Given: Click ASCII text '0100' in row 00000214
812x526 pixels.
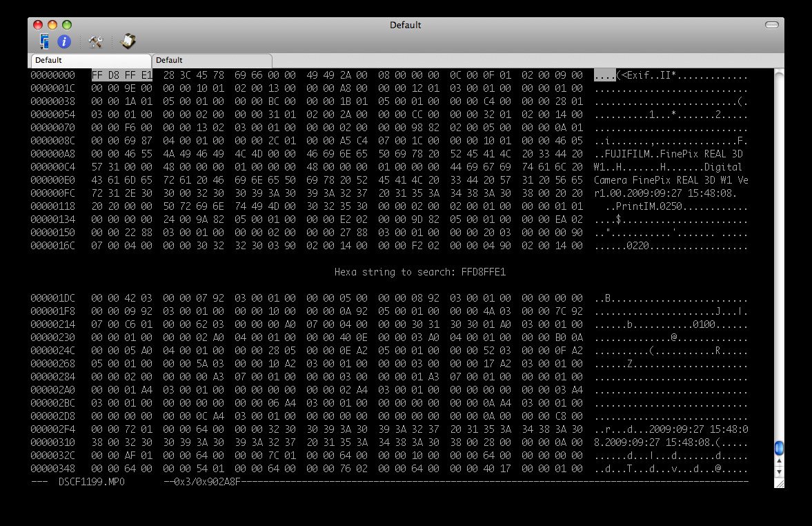Looking at the screenshot, I should 704,325.
